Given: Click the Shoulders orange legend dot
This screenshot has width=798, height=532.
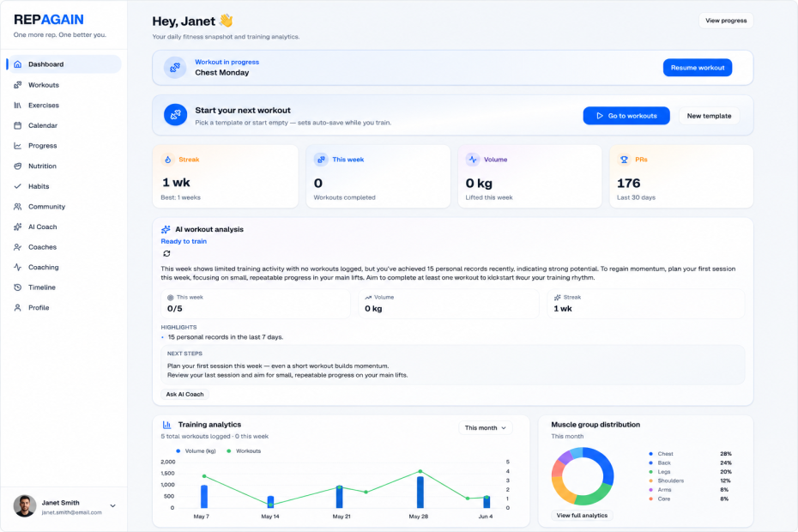Looking at the screenshot, I should pos(651,481).
